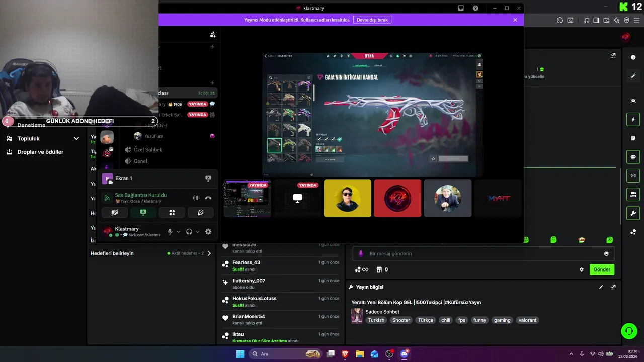This screenshot has width=644, height=362.
Task: Select the Shooter stream tag
Action: pyautogui.click(x=401, y=320)
